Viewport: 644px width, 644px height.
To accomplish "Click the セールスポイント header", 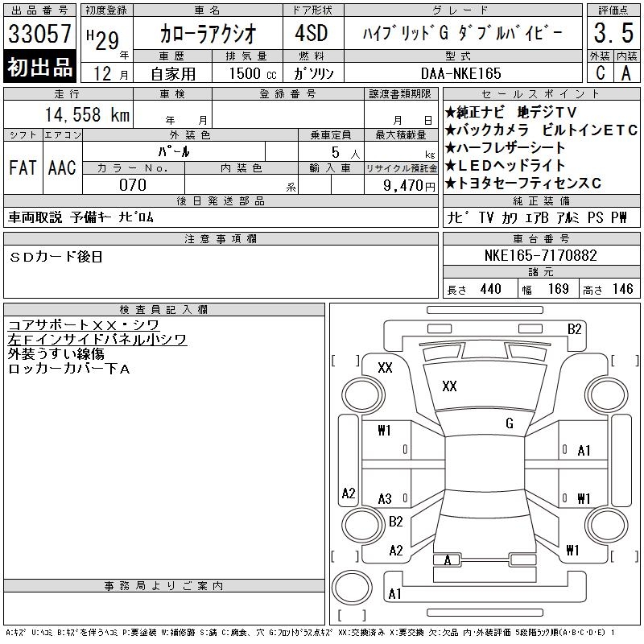I will click(x=541, y=93).
